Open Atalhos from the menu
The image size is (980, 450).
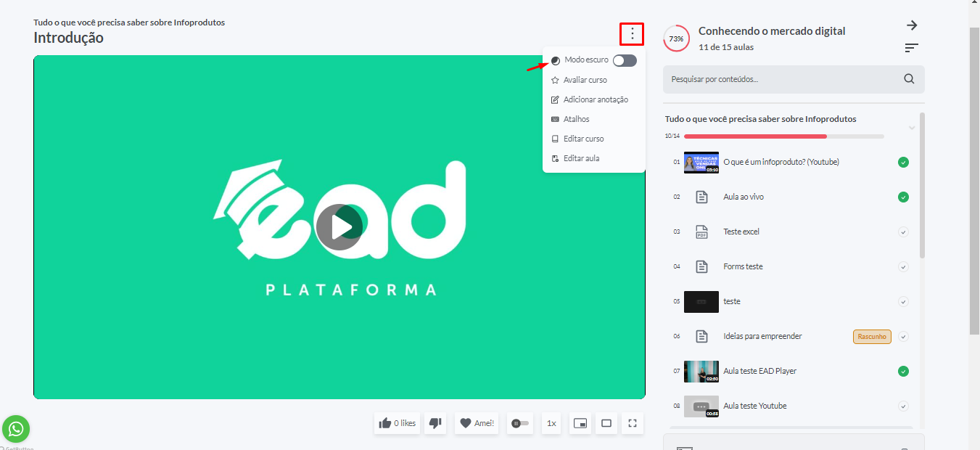pyautogui.click(x=570, y=119)
